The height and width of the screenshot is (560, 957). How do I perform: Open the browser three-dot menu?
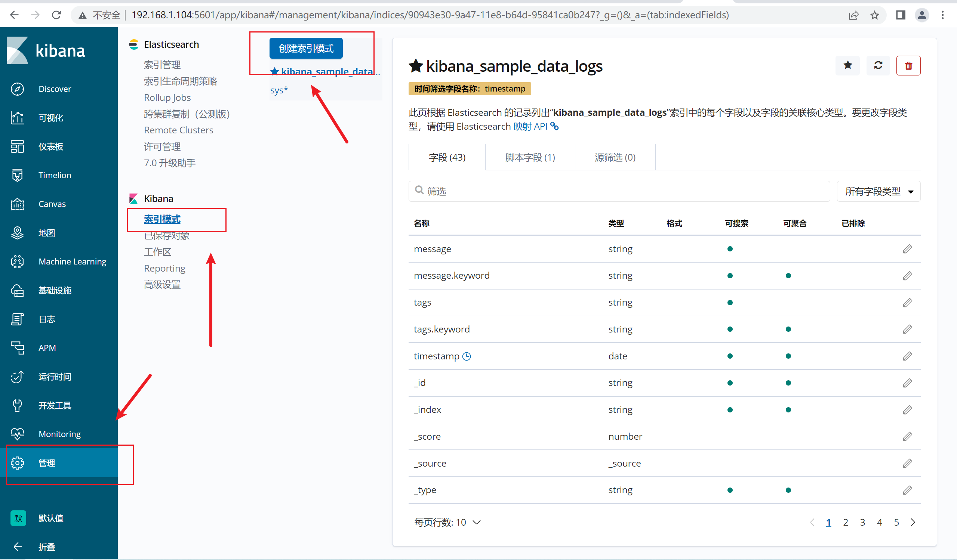[x=943, y=15]
